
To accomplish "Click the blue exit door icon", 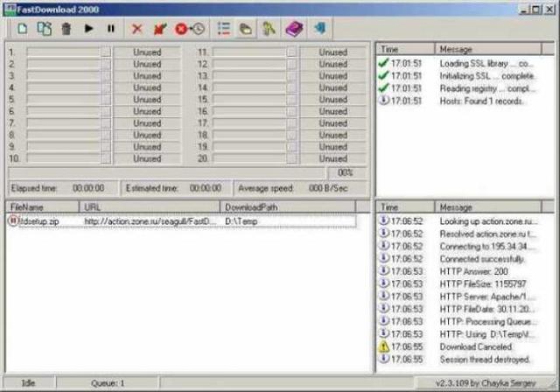I will [x=320, y=28].
